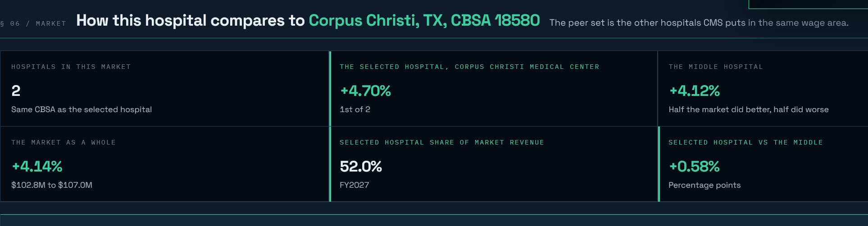The image size is (868, 226).
Task: Select the Hospitals in this market card
Action: 165,88
